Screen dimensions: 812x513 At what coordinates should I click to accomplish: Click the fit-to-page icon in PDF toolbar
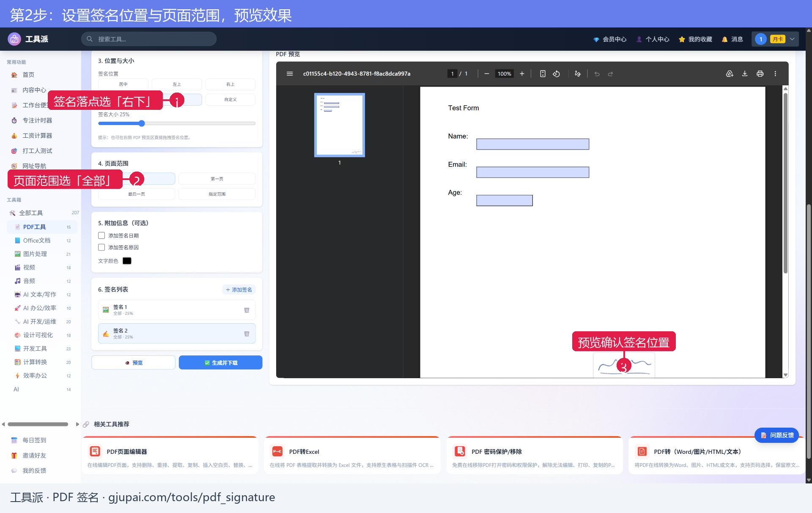pos(543,74)
